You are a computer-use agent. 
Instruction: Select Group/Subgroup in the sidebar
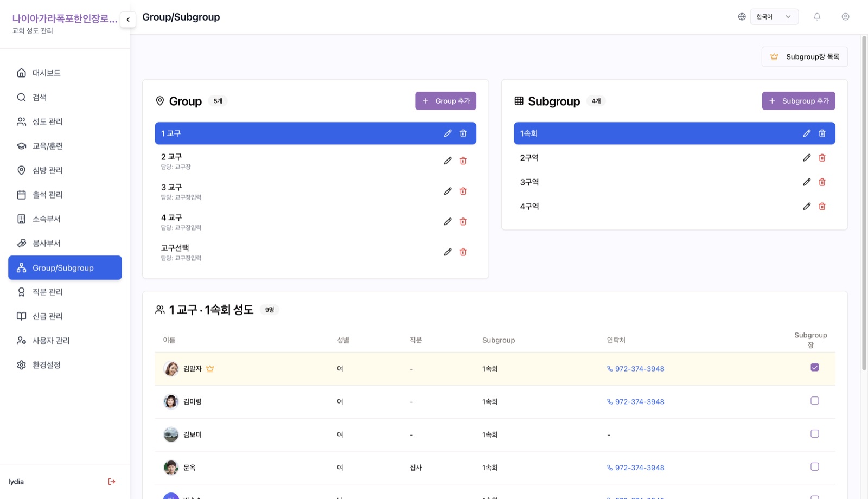tap(65, 268)
